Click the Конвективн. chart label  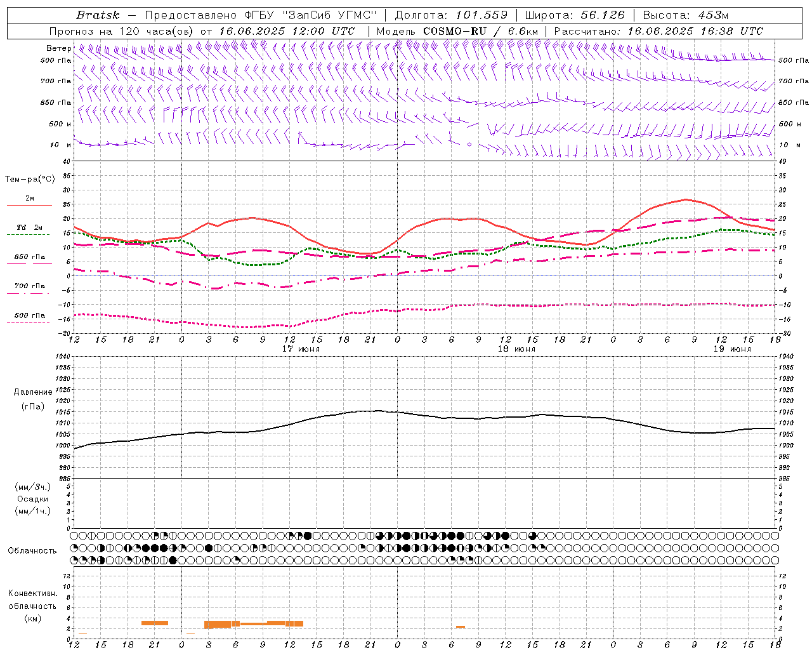pos(32,594)
